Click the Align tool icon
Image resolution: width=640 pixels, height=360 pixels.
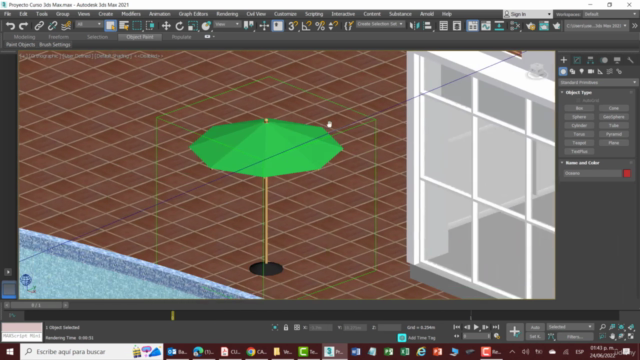427,26
